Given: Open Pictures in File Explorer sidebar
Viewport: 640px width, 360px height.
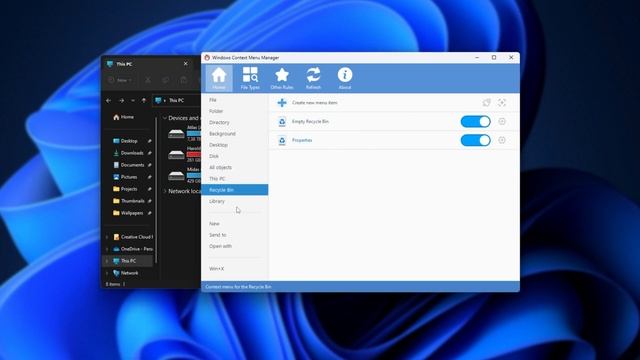Looking at the screenshot, I should pyautogui.click(x=125, y=177).
